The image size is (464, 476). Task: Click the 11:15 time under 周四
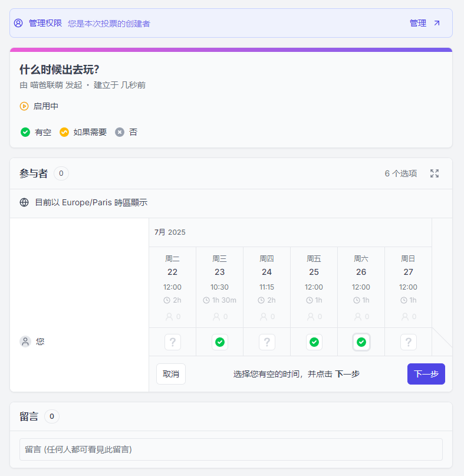click(266, 287)
